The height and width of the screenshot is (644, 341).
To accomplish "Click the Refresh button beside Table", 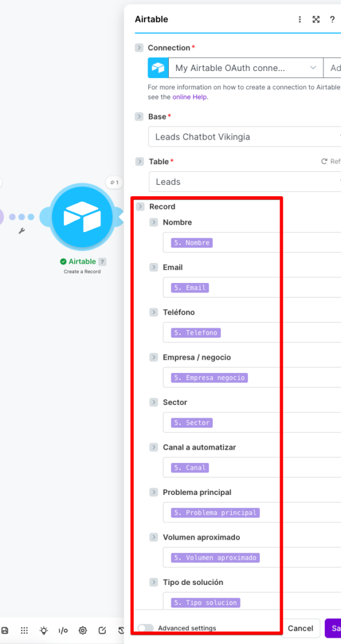I will pyautogui.click(x=331, y=162).
